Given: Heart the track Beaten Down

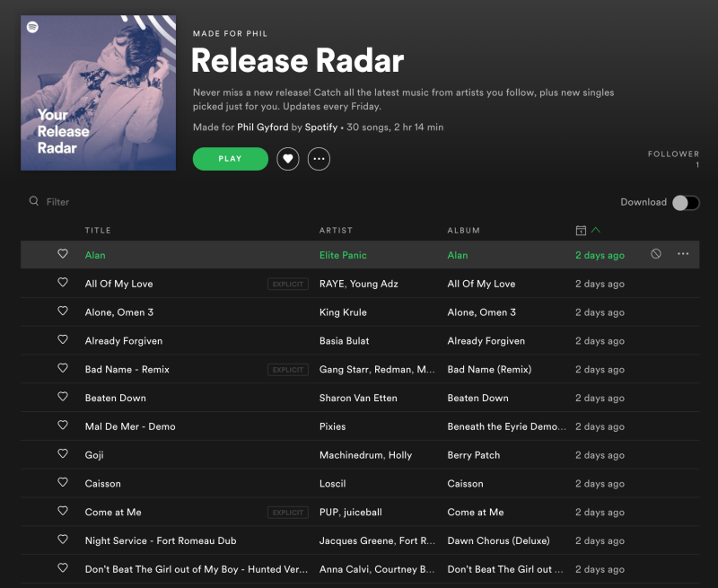Looking at the screenshot, I should 63,397.
